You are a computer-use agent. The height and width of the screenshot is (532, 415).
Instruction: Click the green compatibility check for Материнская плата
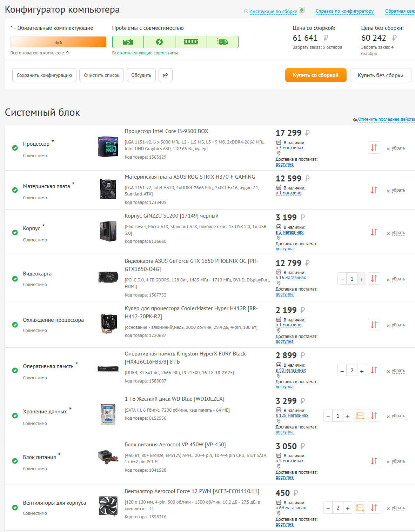[15, 190]
